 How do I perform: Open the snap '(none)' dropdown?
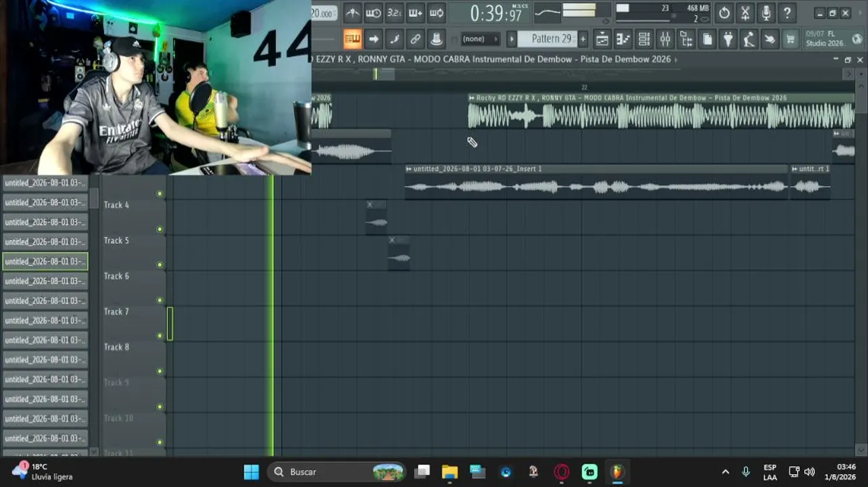tap(479, 39)
